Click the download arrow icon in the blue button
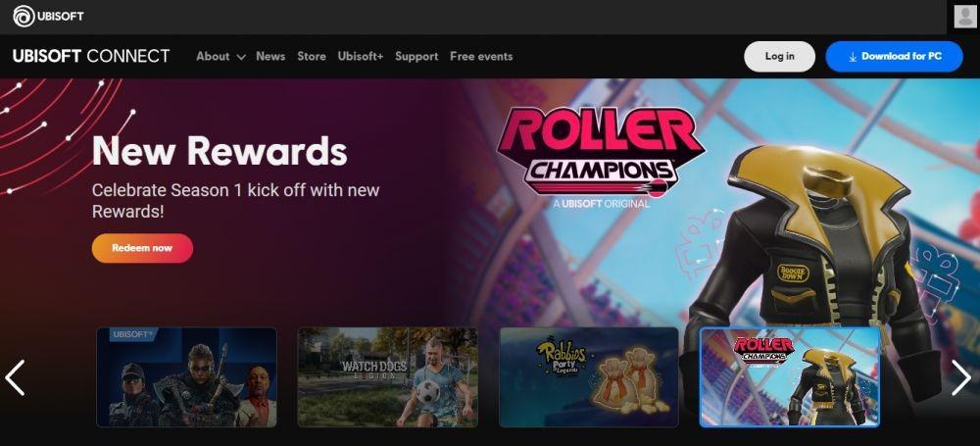Image resolution: width=980 pixels, height=446 pixels. [852, 57]
